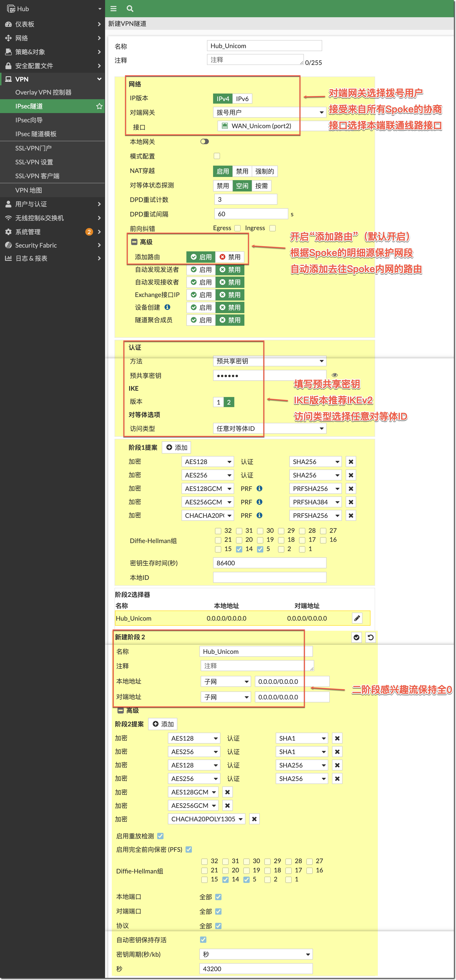The height and width of the screenshot is (980, 456).
Task: Add a new phase 2 proposal with 添加
Action: [163, 724]
